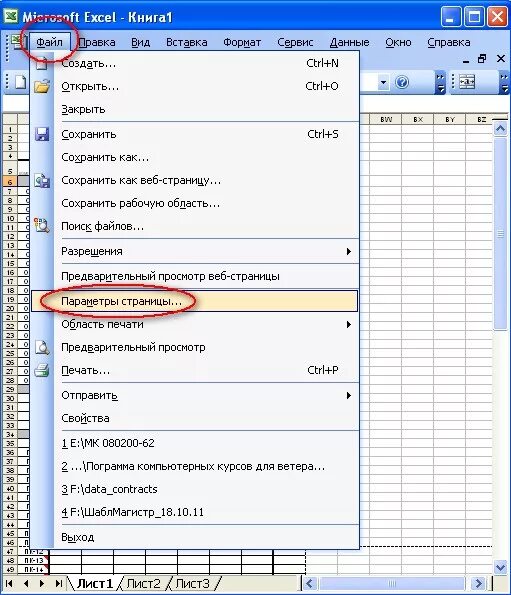Image resolution: width=511 pixels, height=595 pixels.
Task: Open the Формат menu
Action: 242,42
